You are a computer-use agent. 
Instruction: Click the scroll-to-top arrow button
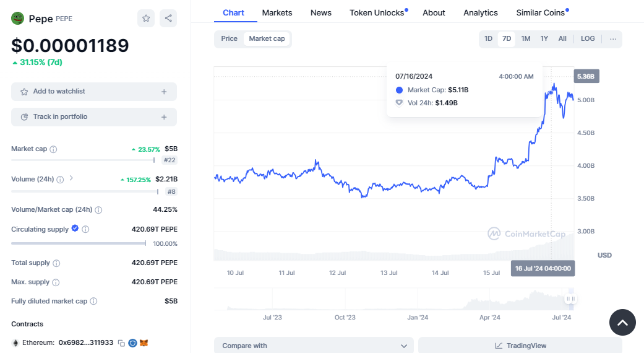coord(622,322)
